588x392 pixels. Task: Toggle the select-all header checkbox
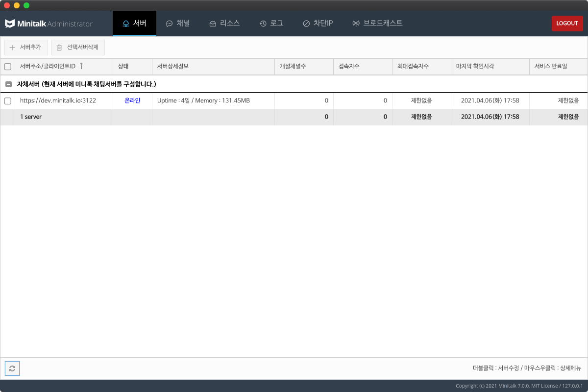[8, 67]
